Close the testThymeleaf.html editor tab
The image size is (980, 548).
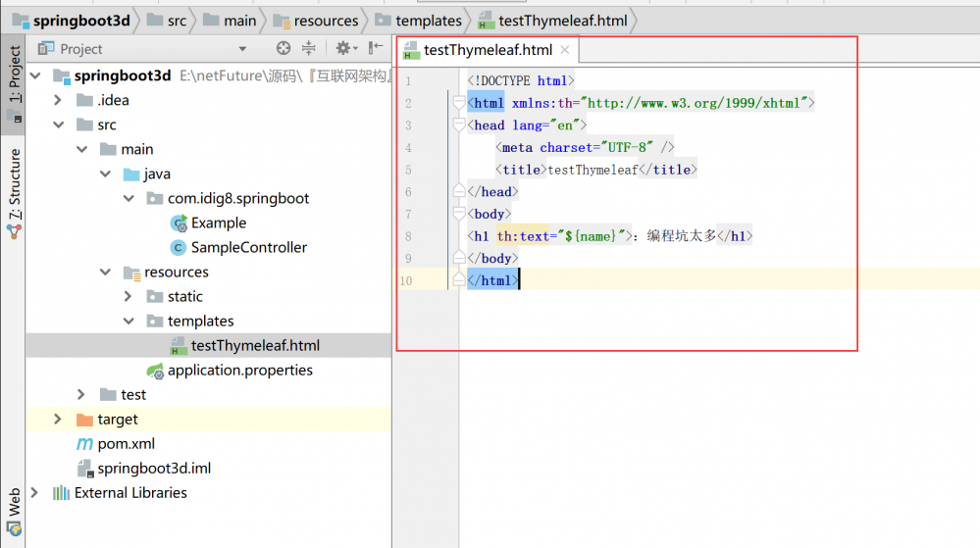point(565,50)
